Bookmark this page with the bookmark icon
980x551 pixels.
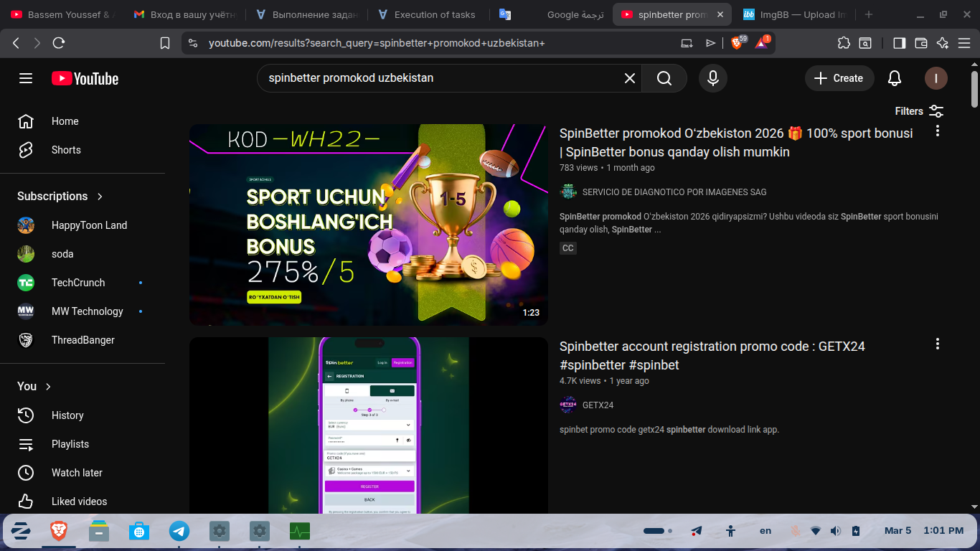[165, 43]
